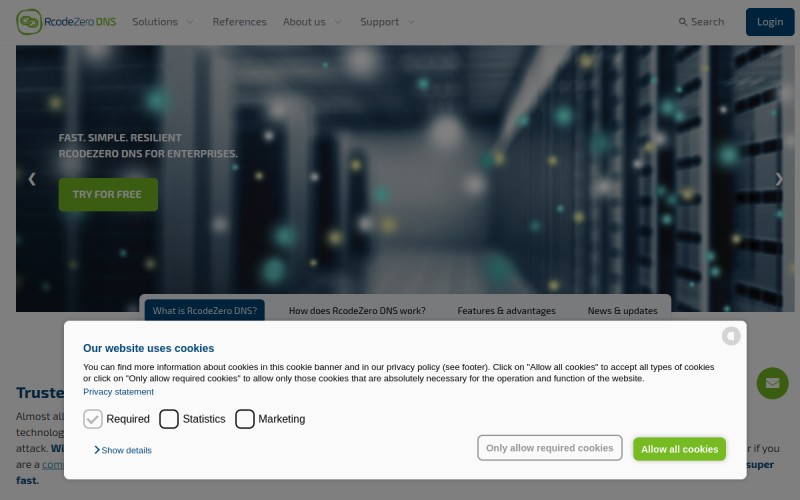This screenshot has width=800, height=500.
Task: Toggle the Required cookies checkbox
Action: 93,419
